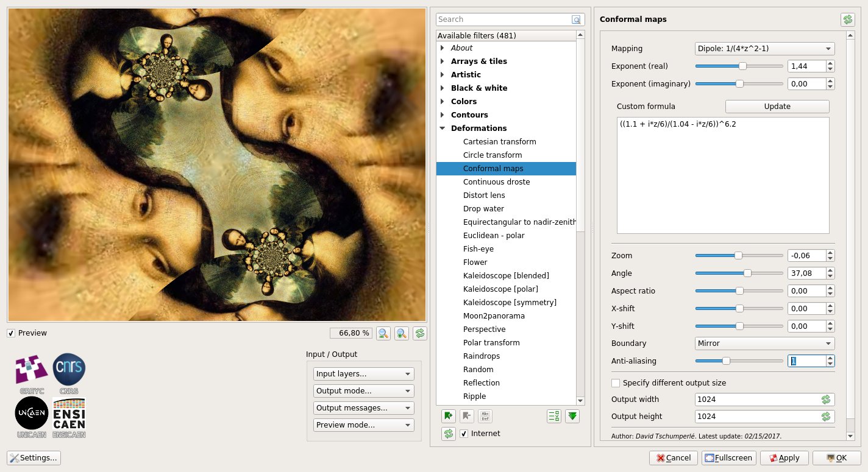Click the green double down-arrow expand/collapse icon
Viewport: 868px width, 472px height.
pos(572,416)
